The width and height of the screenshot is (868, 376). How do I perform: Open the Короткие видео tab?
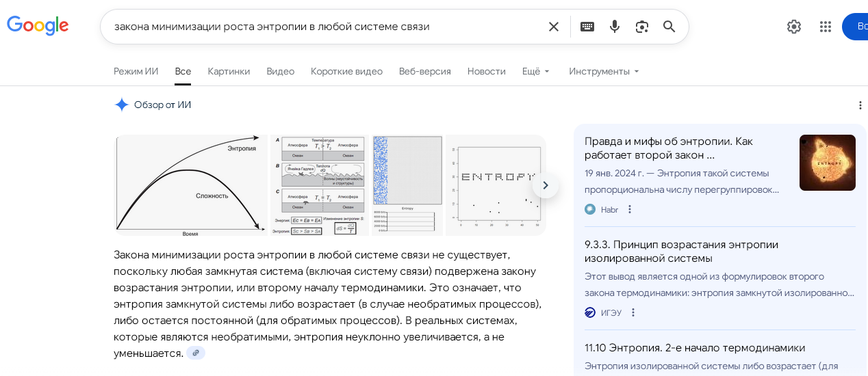(x=346, y=71)
